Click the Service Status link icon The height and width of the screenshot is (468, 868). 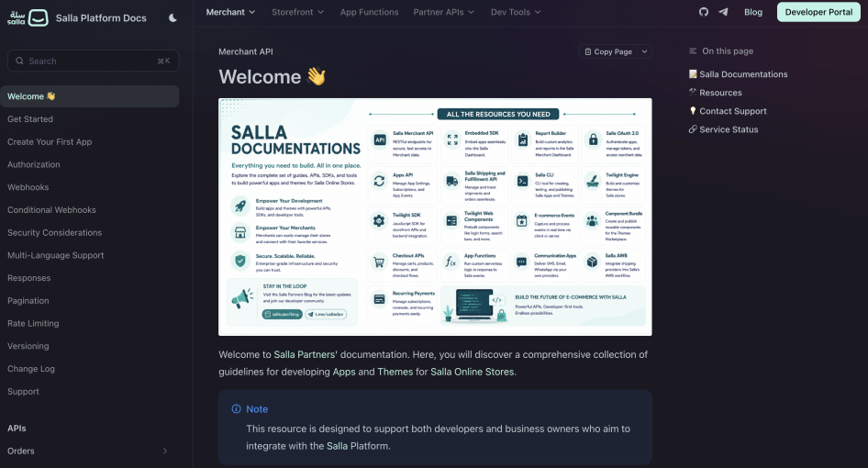coord(693,129)
